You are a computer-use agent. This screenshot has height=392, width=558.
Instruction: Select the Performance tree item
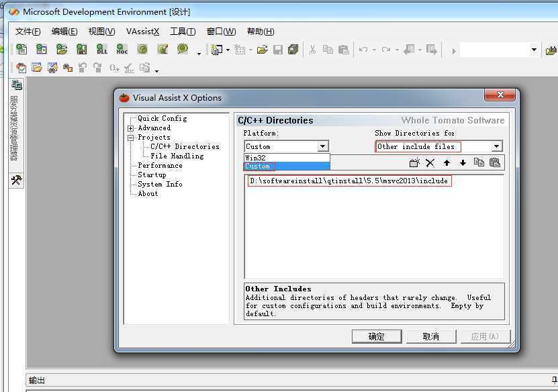point(160,165)
